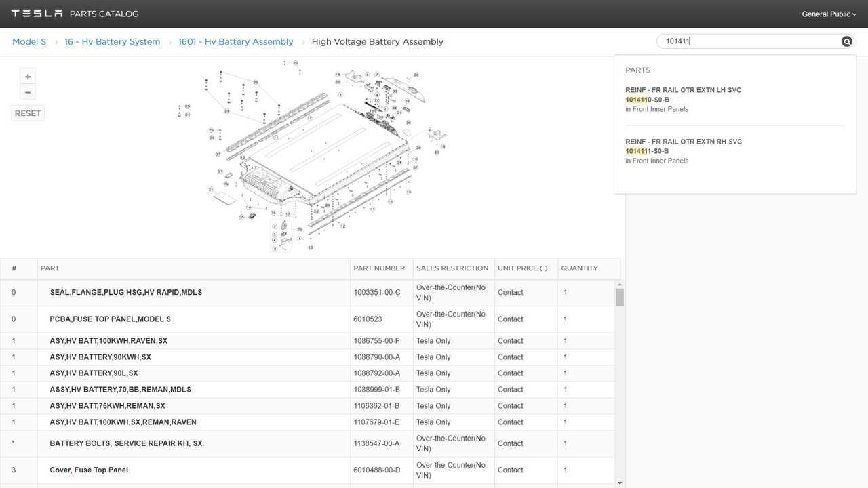The width and height of the screenshot is (868, 488).
Task: Select PCBA,FUSE TOP PANEL,MODEL S row
Action: coord(307,319)
